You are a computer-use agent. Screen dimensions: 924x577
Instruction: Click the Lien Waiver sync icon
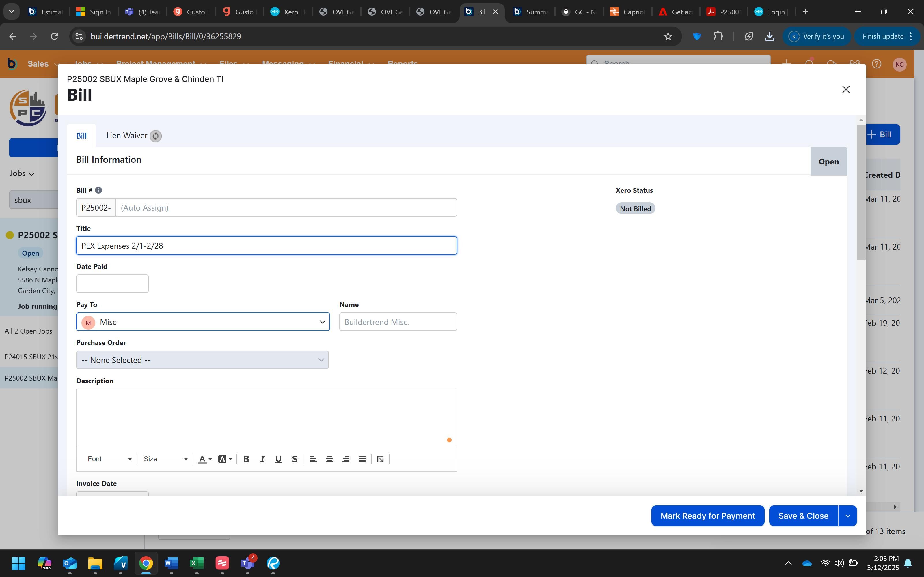pyautogui.click(x=155, y=136)
